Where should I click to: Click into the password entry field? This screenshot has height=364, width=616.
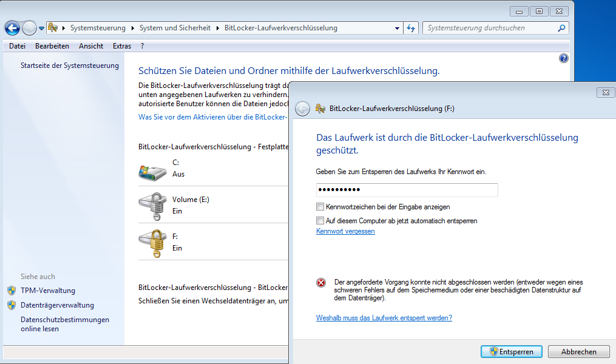pos(407,190)
